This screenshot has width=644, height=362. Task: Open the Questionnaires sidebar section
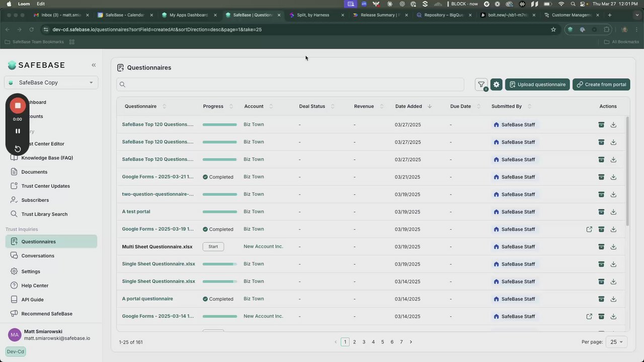(x=51, y=242)
